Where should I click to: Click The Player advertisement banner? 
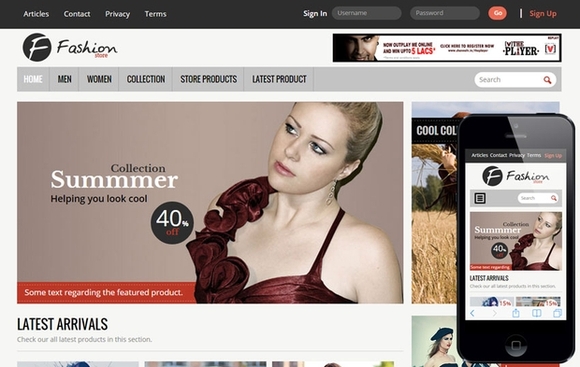(447, 48)
